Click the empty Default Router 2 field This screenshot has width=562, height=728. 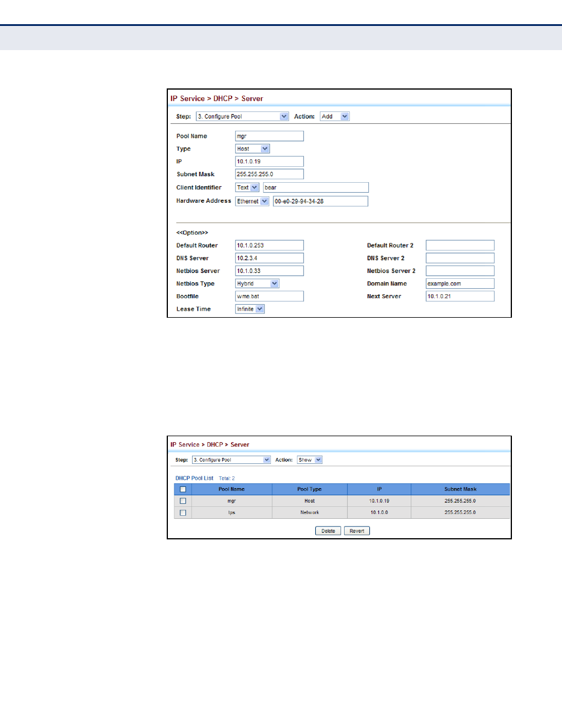(x=460, y=245)
